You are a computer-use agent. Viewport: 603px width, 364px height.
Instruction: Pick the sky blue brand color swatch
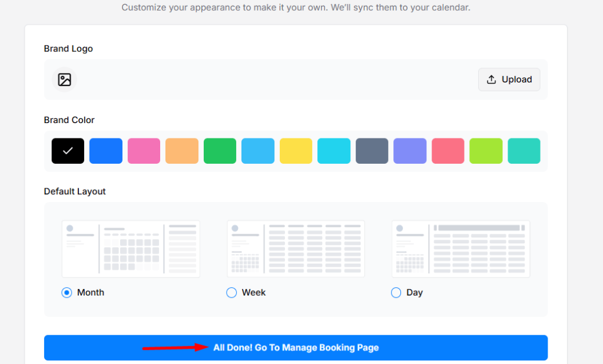(258, 151)
